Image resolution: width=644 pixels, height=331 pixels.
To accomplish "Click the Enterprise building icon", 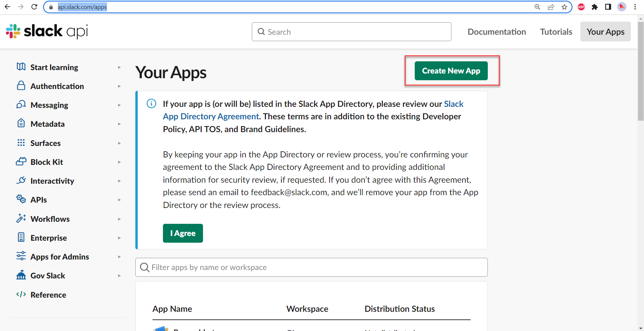I will click(21, 237).
